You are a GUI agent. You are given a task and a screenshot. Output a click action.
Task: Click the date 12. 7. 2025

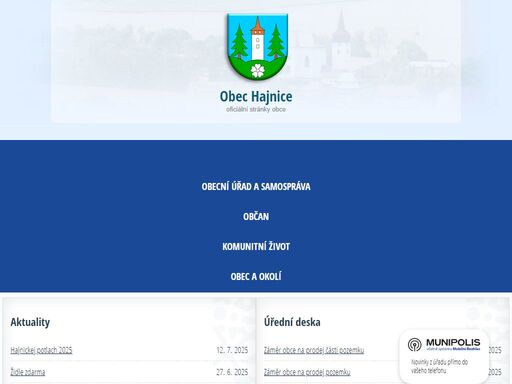pos(232,350)
